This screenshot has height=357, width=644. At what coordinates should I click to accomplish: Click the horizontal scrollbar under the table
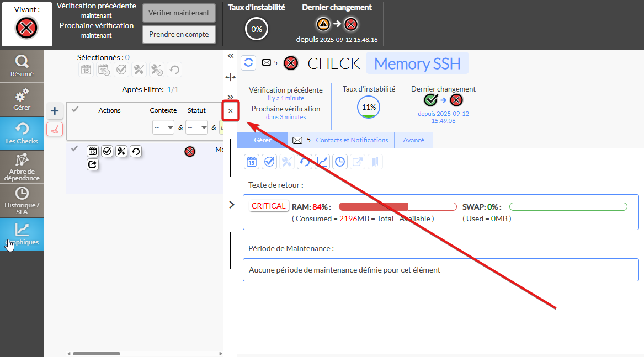click(97, 354)
